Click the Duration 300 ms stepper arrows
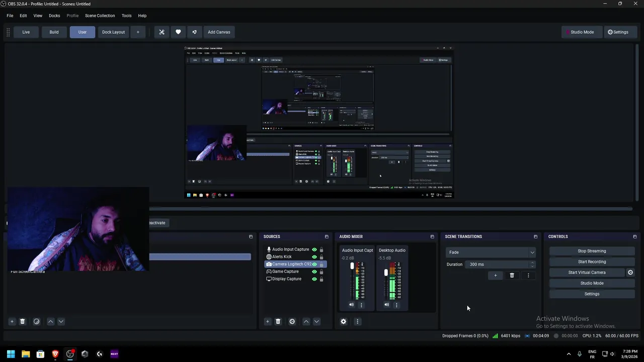The width and height of the screenshot is (644, 362). click(x=532, y=264)
